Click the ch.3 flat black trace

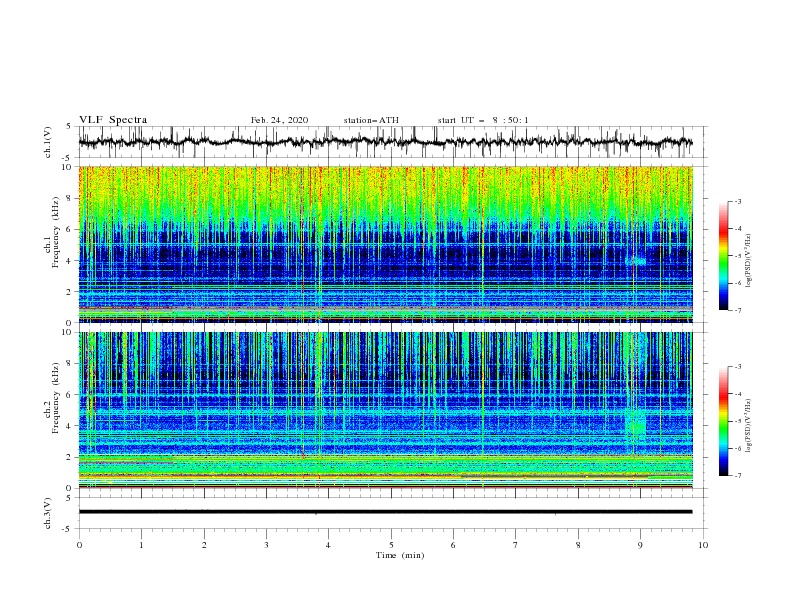pos(385,512)
